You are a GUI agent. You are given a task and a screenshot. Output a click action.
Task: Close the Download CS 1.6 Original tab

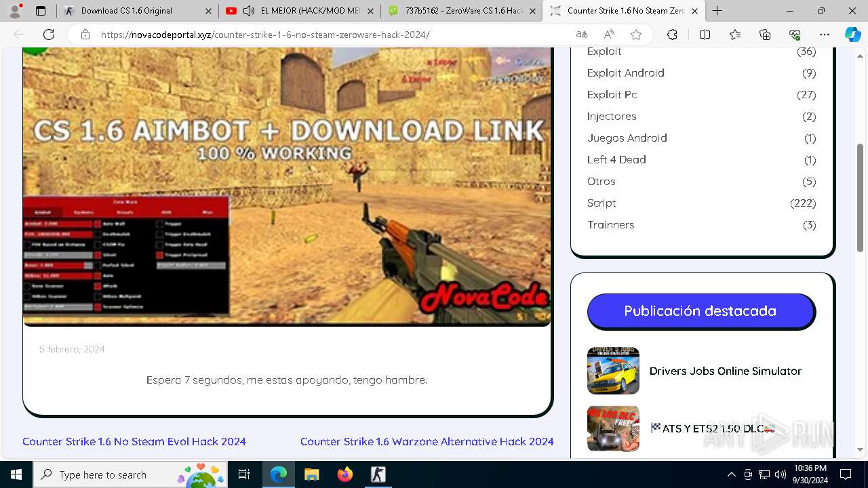click(208, 11)
